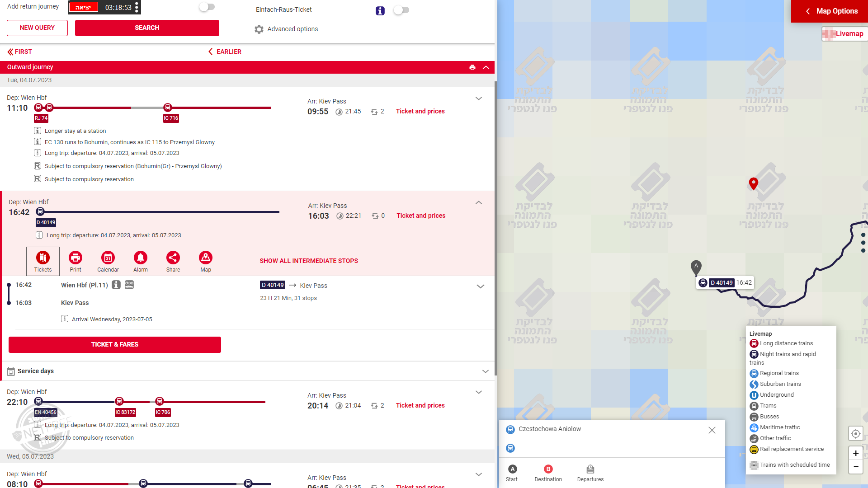Screen dimensions: 868x488
Task: Select the Departures tab in the station popup
Action: 590,473
